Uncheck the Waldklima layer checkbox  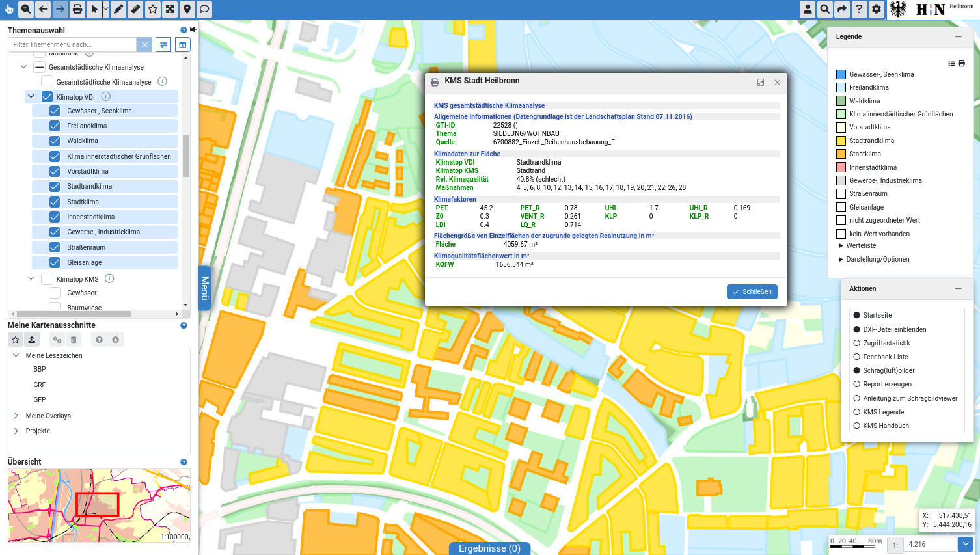coord(55,141)
